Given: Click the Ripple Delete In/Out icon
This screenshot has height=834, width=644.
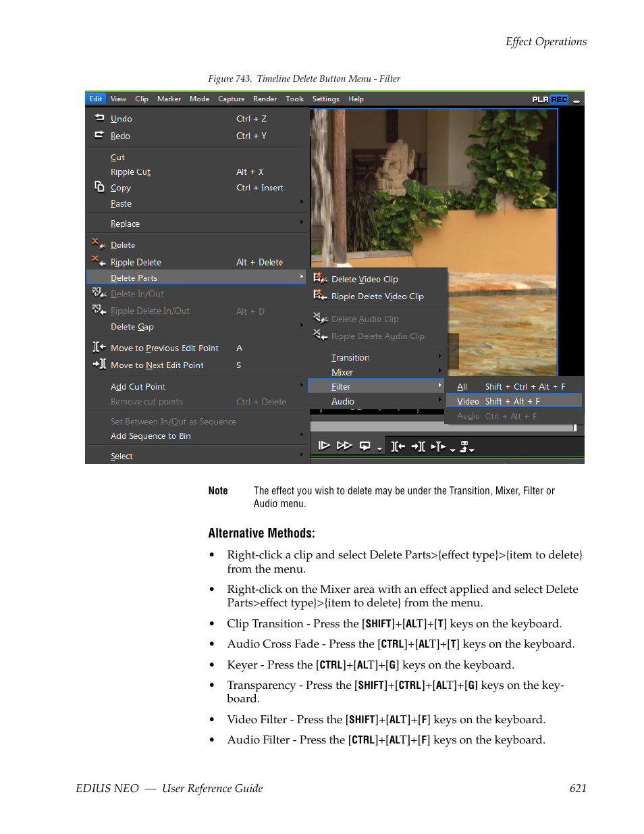Looking at the screenshot, I should (99, 310).
